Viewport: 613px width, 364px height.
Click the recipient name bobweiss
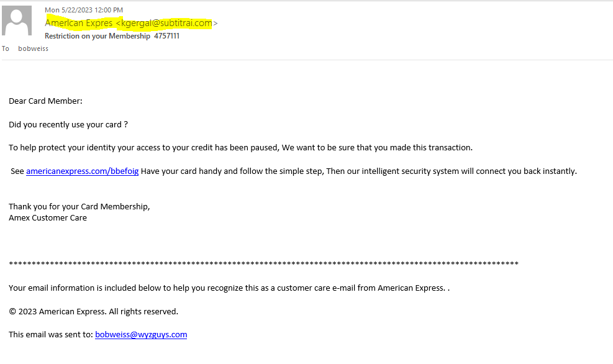click(x=33, y=48)
